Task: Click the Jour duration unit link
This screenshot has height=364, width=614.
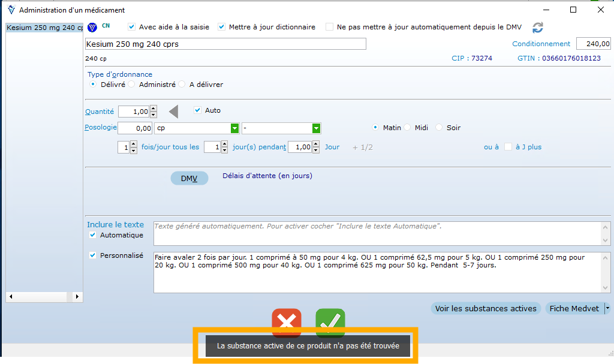Action: point(332,147)
